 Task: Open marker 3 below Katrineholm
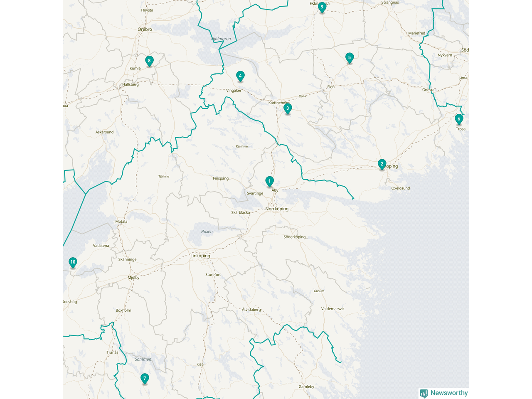[288, 108]
